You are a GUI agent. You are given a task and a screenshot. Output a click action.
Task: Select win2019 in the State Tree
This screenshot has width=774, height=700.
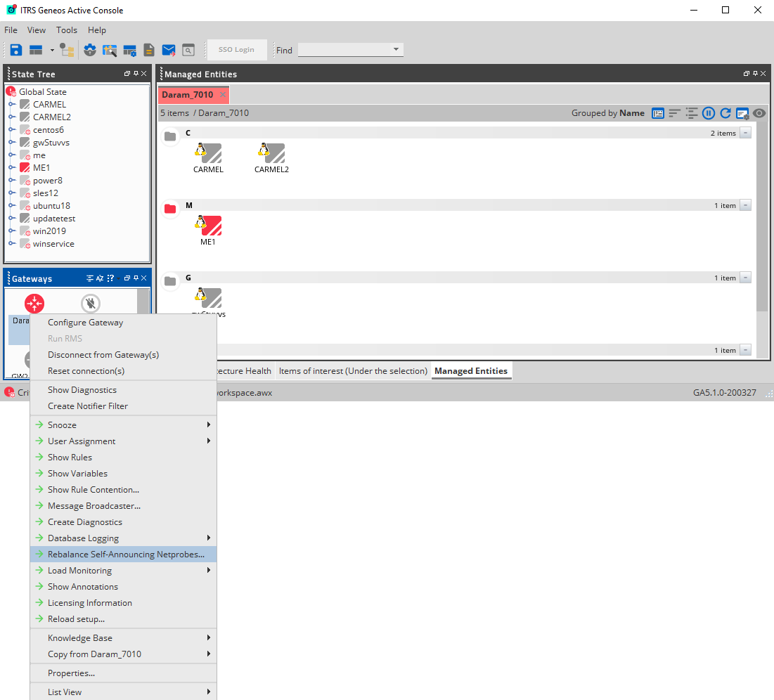pyautogui.click(x=49, y=231)
